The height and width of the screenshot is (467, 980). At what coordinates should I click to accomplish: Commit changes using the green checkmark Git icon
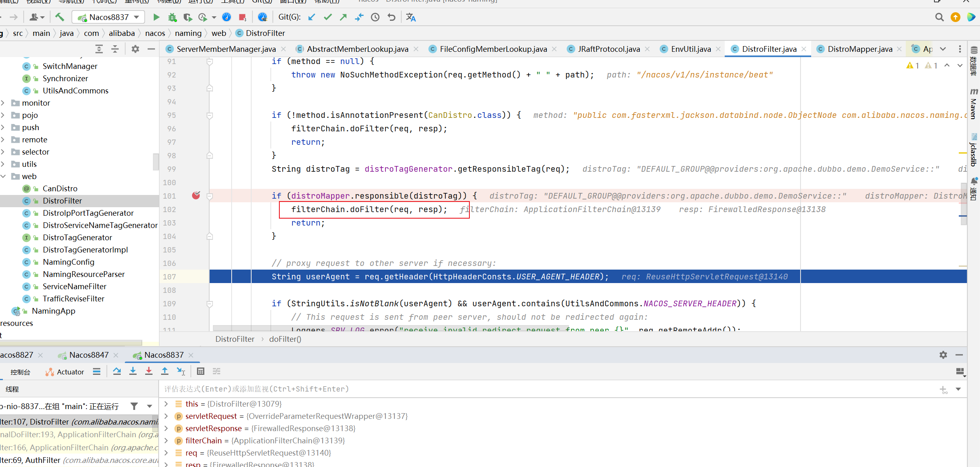pyautogui.click(x=327, y=17)
